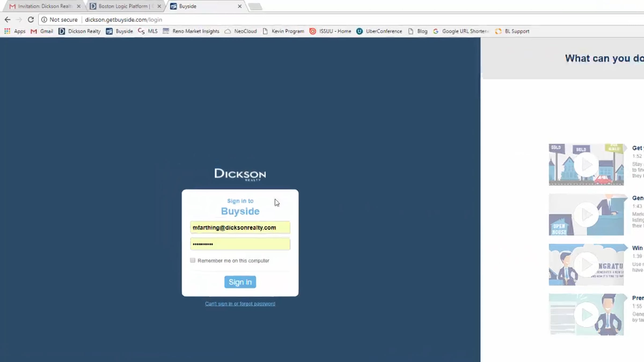Screen dimensions: 644x362
Task: Open the Gmail bookmark
Action: 42,31
